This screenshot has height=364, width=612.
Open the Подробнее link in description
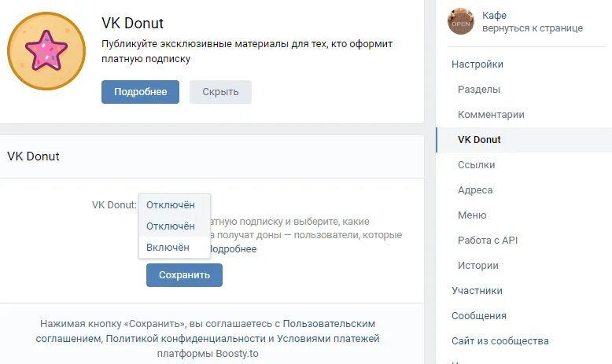pos(234,249)
